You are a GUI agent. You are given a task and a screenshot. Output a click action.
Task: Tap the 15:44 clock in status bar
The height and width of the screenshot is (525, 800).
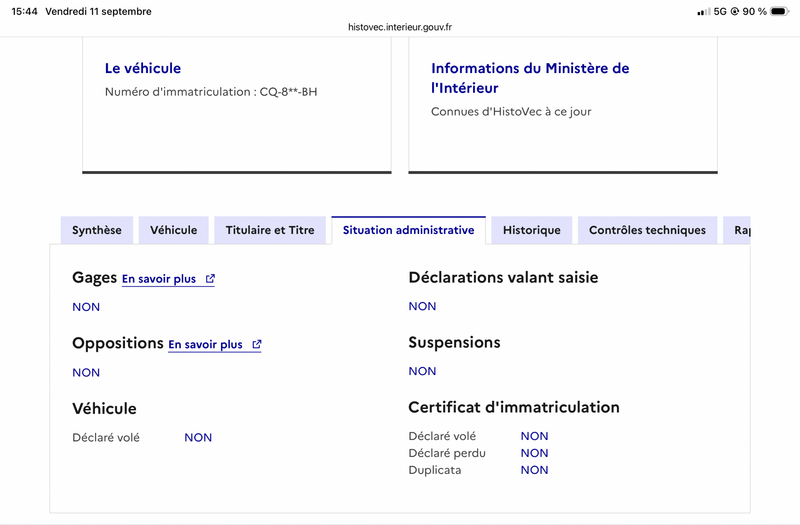pos(24,11)
